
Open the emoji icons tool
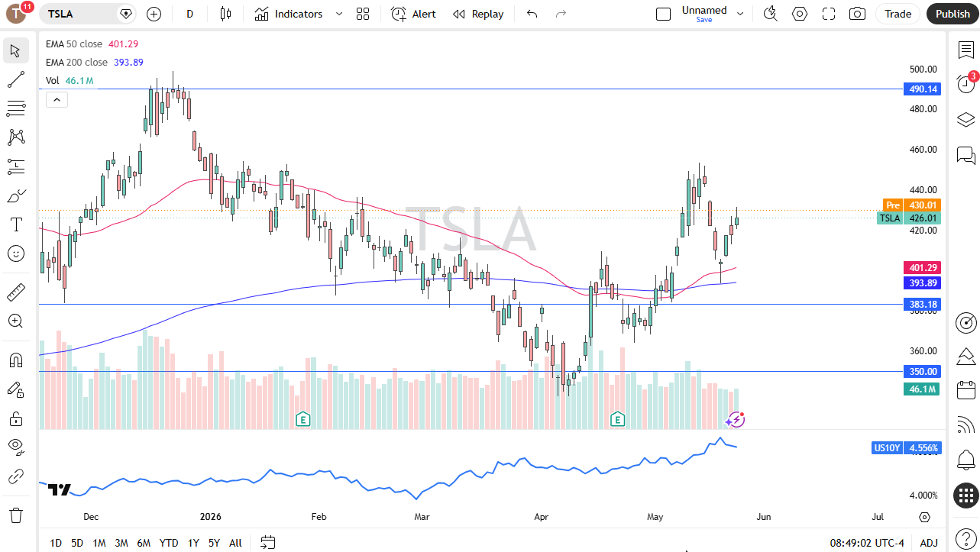click(16, 253)
